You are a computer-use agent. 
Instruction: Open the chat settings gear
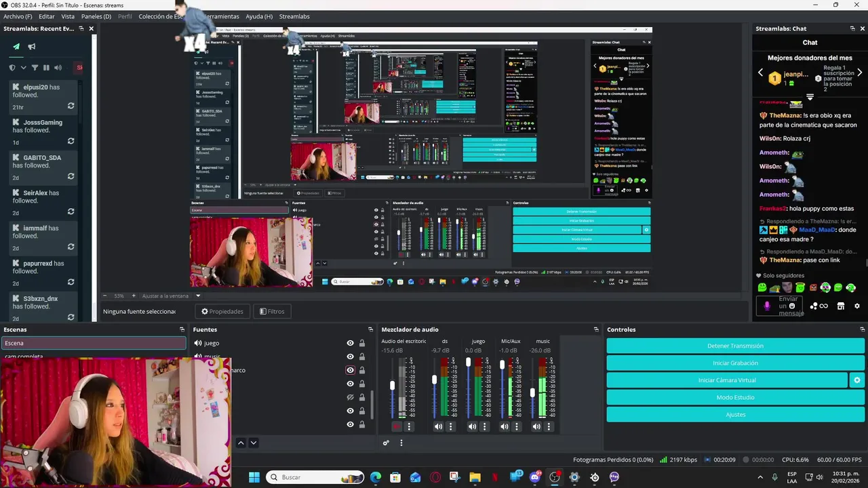(x=857, y=306)
